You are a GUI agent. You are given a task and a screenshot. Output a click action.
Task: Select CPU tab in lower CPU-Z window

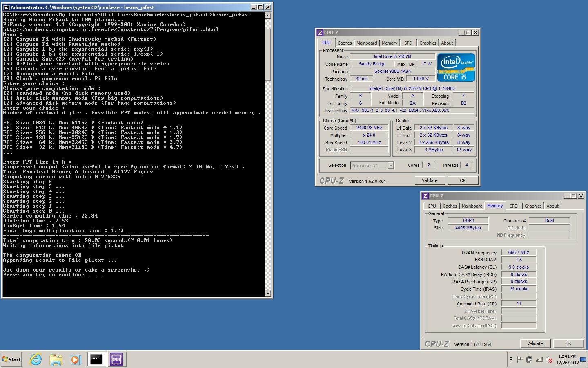point(432,206)
